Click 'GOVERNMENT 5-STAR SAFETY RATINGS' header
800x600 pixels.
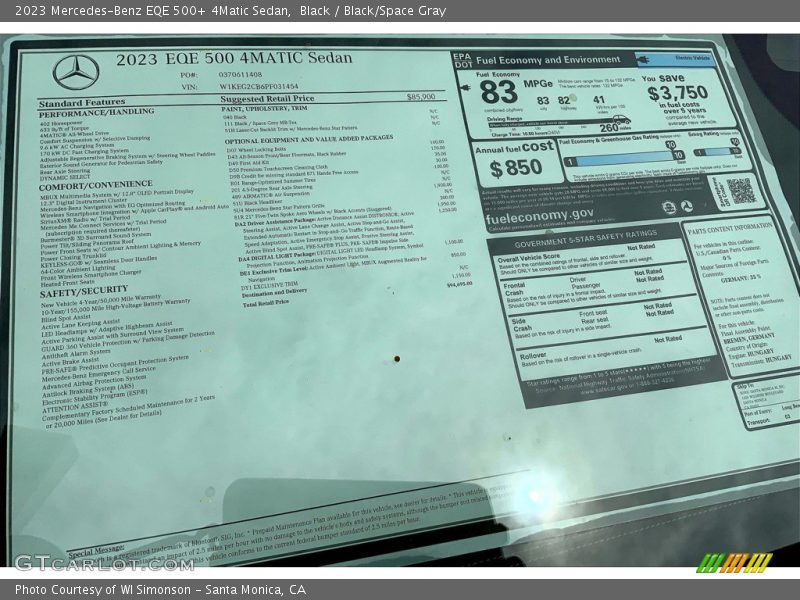point(585,238)
